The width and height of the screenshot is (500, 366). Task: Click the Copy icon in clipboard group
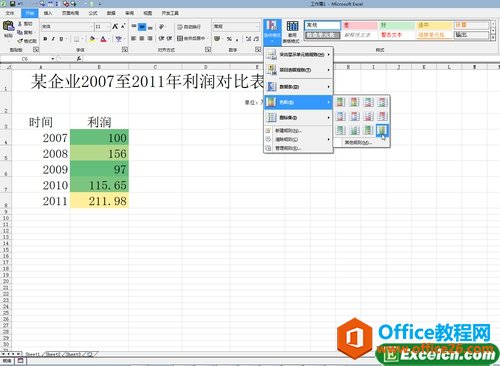coord(20,32)
